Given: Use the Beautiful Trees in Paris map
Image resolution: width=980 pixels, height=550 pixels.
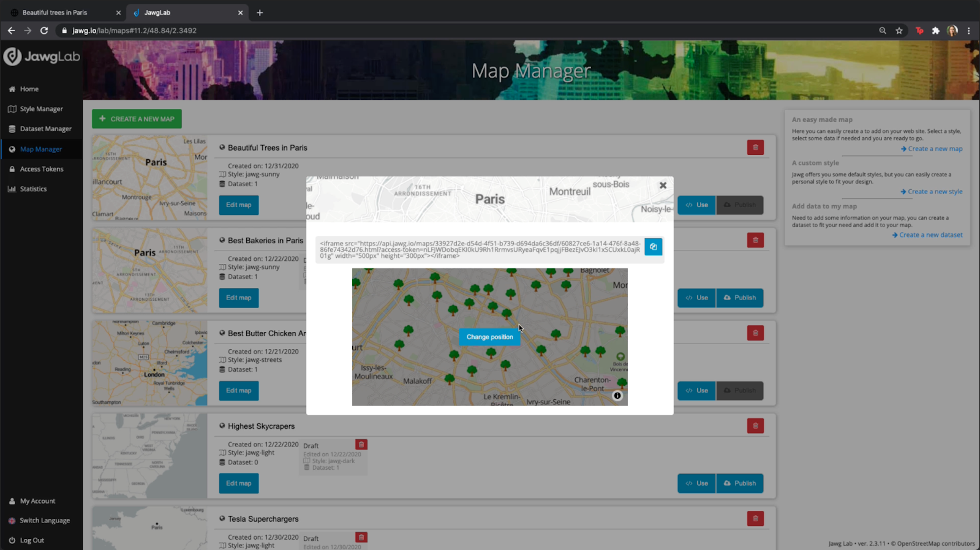Looking at the screenshot, I should 696,205.
